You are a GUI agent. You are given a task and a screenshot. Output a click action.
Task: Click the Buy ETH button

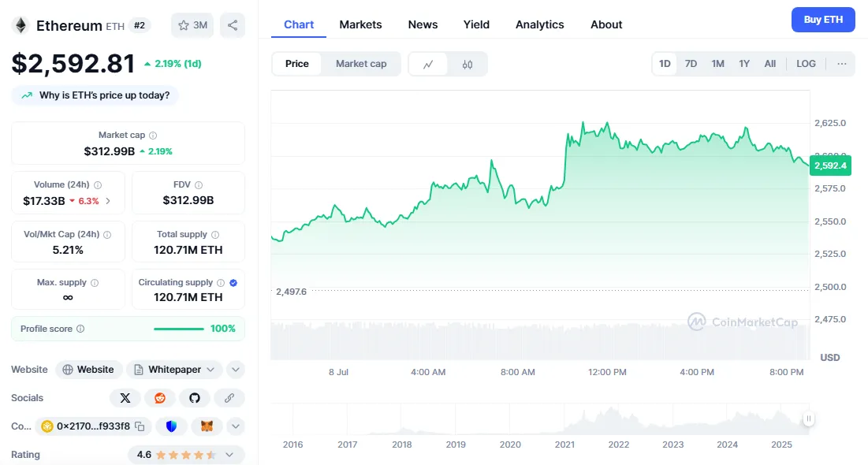point(822,20)
